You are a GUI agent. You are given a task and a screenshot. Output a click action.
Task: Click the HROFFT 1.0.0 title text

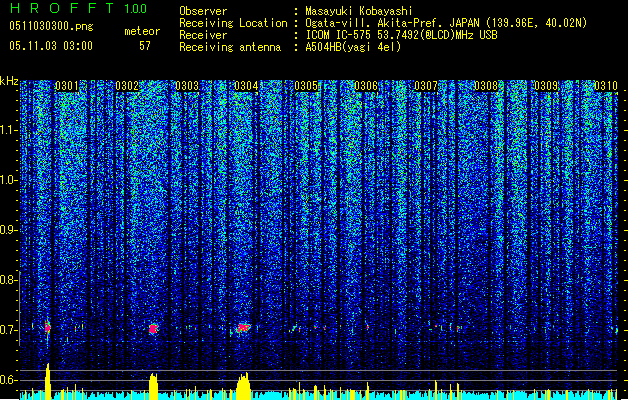pos(78,8)
